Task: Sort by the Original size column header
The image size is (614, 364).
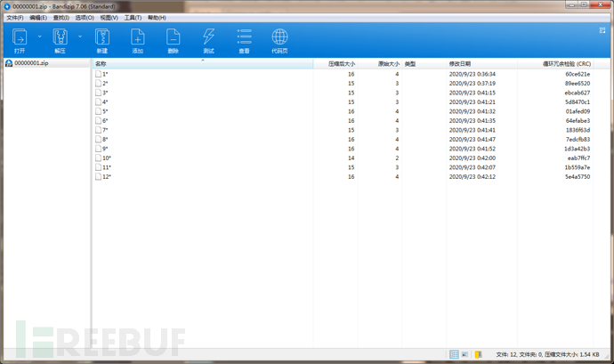Action: tap(379, 64)
